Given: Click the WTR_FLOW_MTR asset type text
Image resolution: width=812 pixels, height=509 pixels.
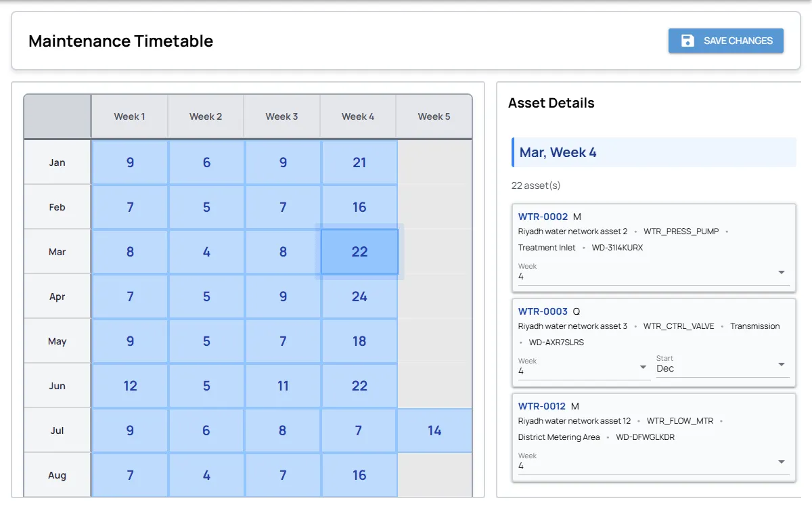Looking at the screenshot, I should click(x=680, y=421).
